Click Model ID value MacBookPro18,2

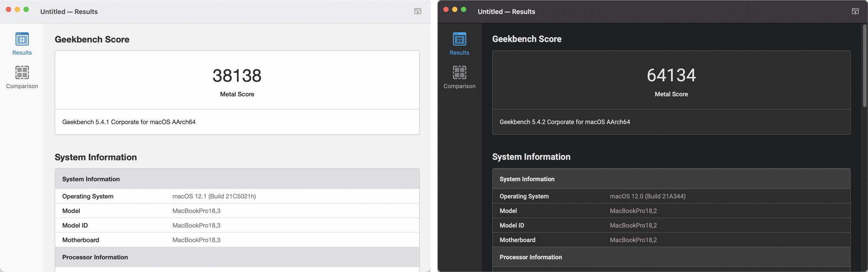tap(633, 226)
